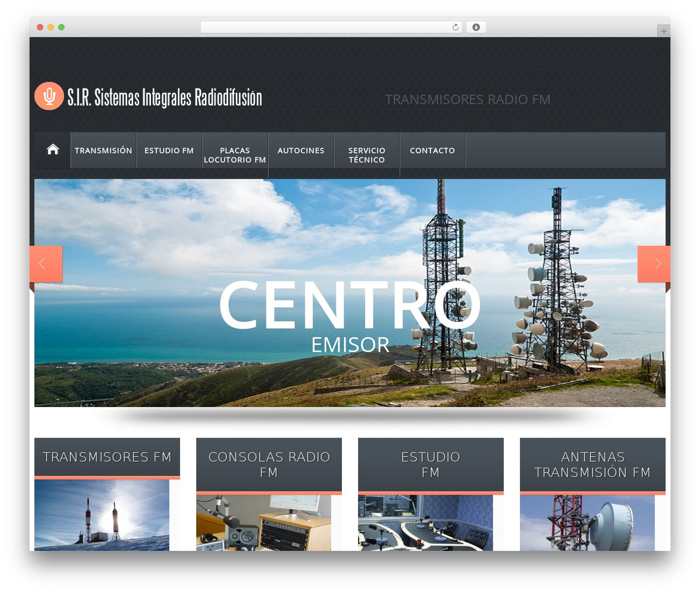This screenshot has width=700, height=593.
Task: Navigate to Servicio Técnico page
Action: click(367, 155)
